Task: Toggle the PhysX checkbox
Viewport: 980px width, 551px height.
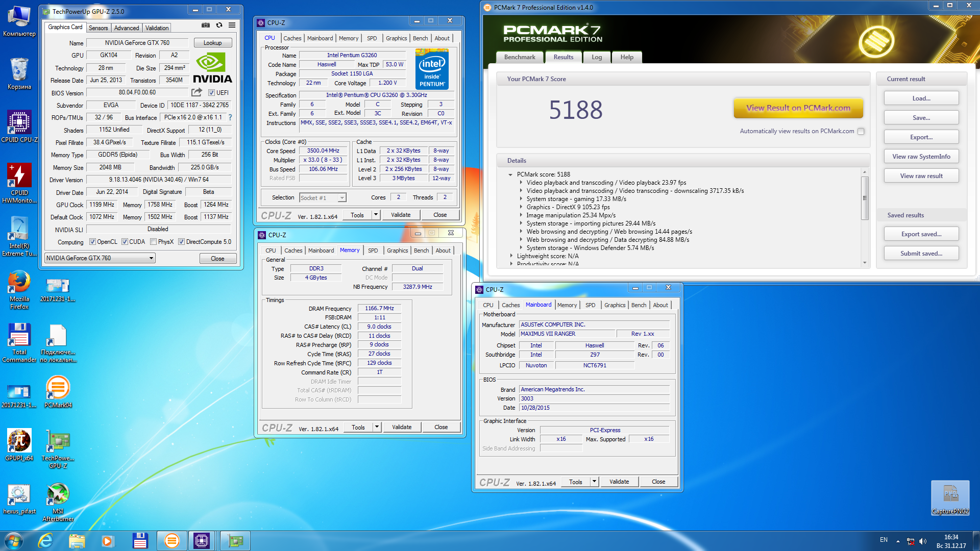Action: click(x=153, y=242)
